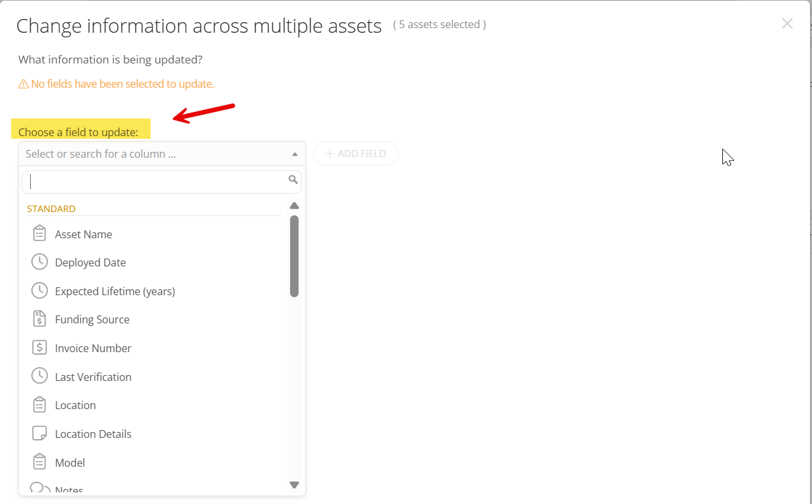
Task: Click the search input box
Action: (157, 181)
